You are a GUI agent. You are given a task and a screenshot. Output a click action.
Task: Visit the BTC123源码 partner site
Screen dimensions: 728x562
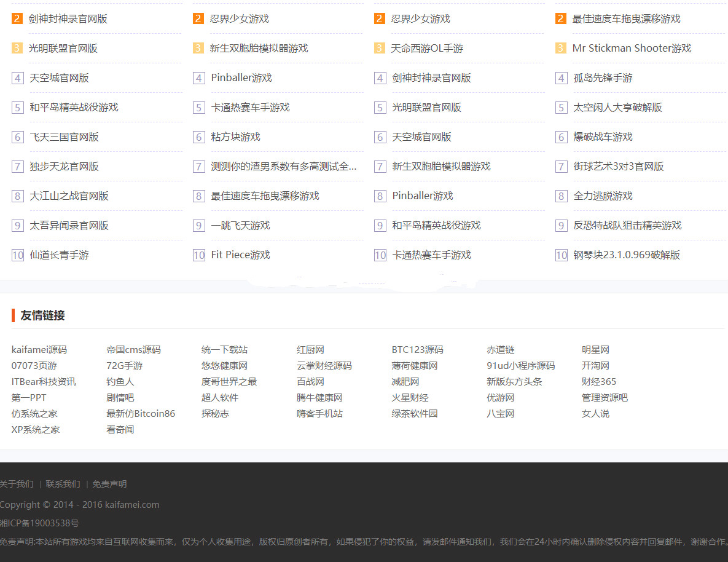(x=417, y=349)
